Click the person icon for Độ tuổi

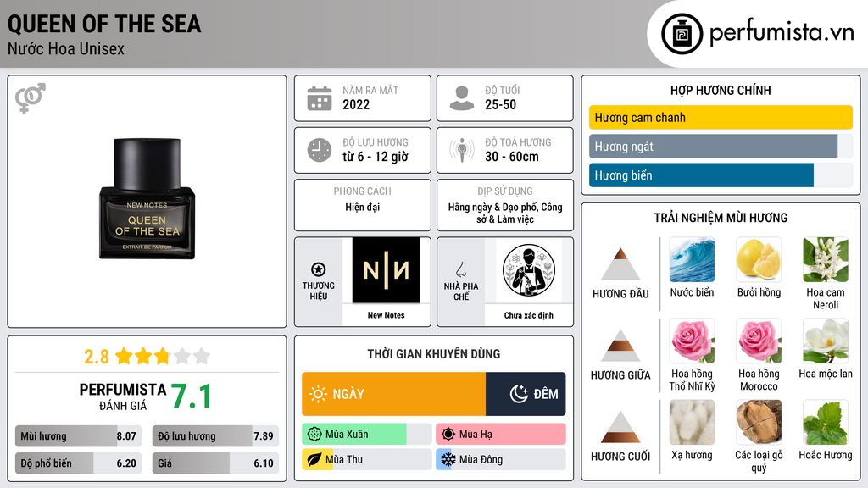462,98
